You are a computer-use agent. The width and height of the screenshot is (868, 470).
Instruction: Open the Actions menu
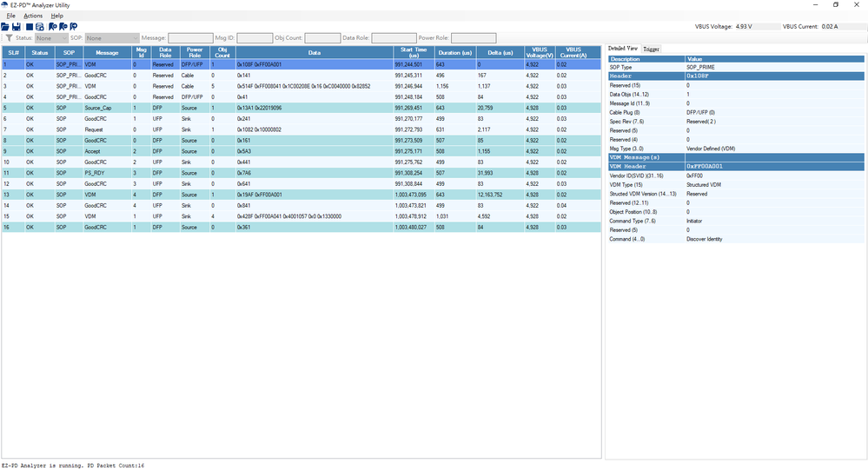33,16
